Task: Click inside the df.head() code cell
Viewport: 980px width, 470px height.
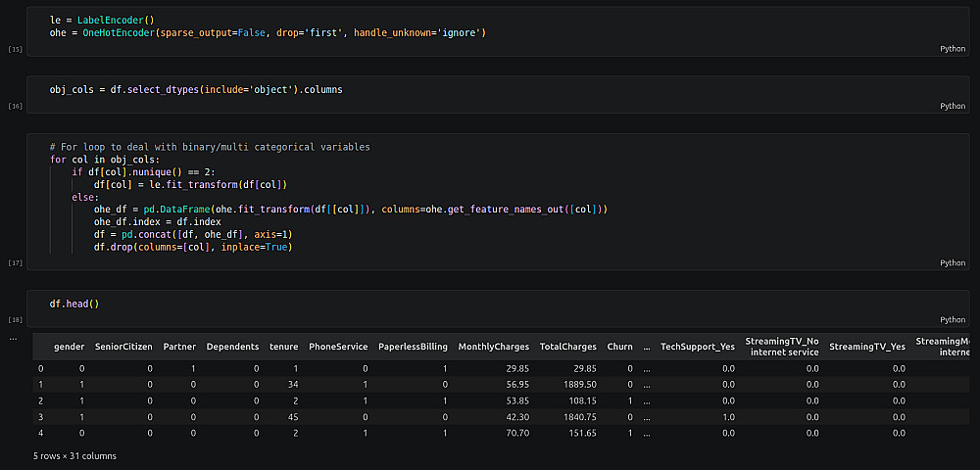Action: 75,304
